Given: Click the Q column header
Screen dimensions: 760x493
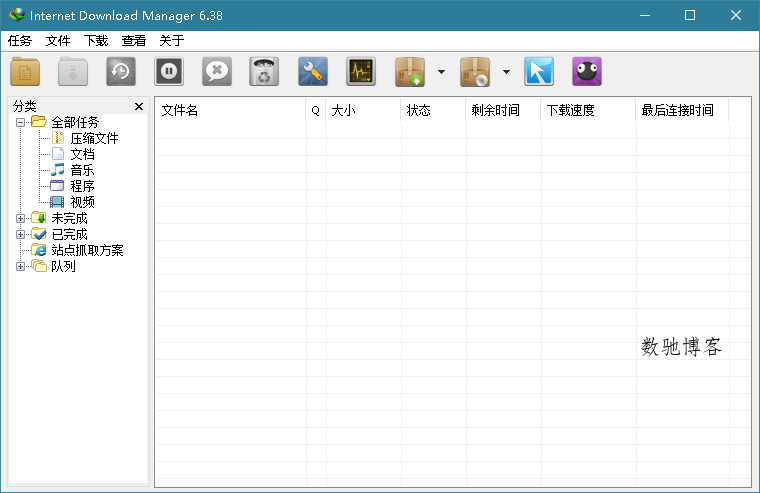Looking at the screenshot, I should 316,111.
